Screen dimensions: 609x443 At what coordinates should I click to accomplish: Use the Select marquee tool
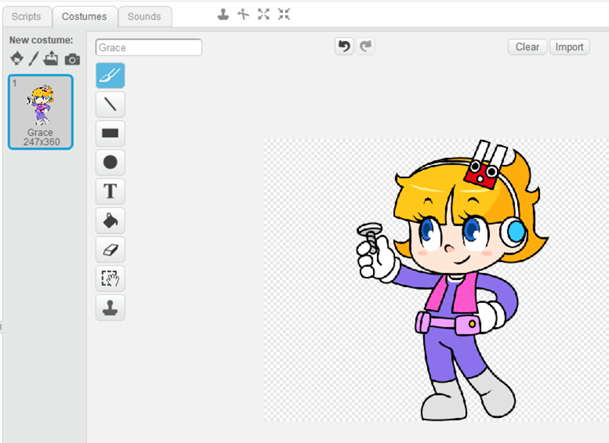click(110, 278)
